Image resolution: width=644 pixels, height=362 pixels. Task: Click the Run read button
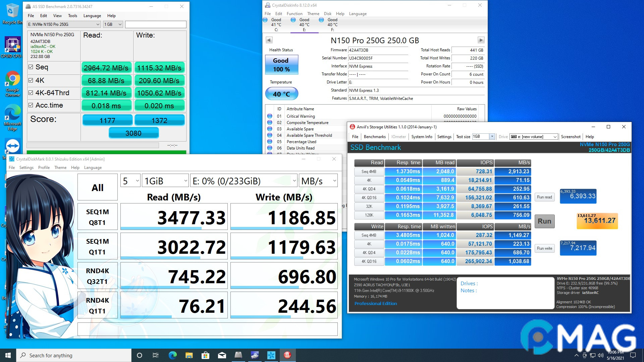click(544, 197)
